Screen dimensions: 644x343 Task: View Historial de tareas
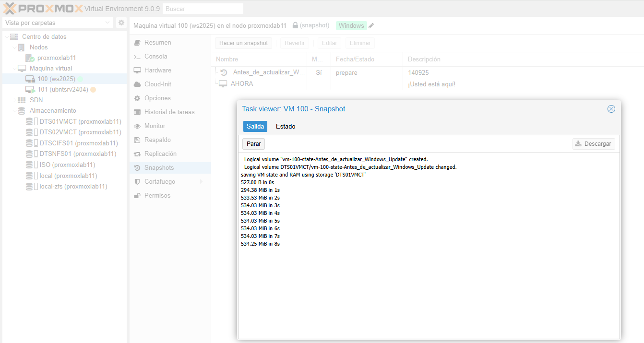pyautogui.click(x=170, y=112)
